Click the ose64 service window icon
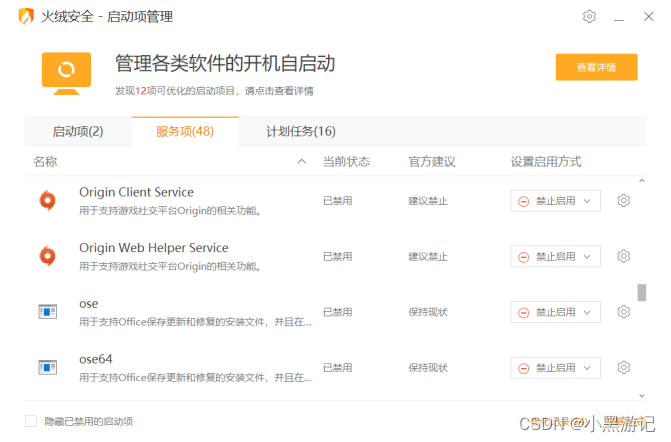This screenshot has width=671, height=442. [x=48, y=367]
